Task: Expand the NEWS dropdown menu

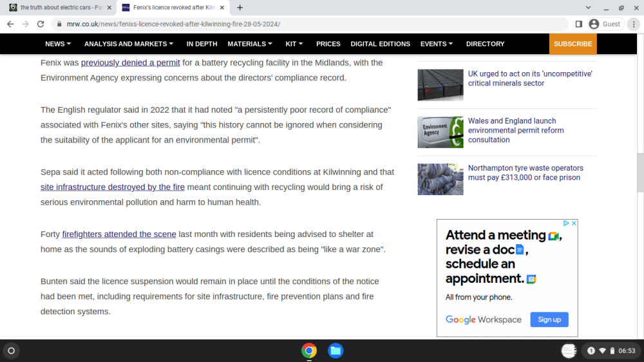Action: [58, 44]
